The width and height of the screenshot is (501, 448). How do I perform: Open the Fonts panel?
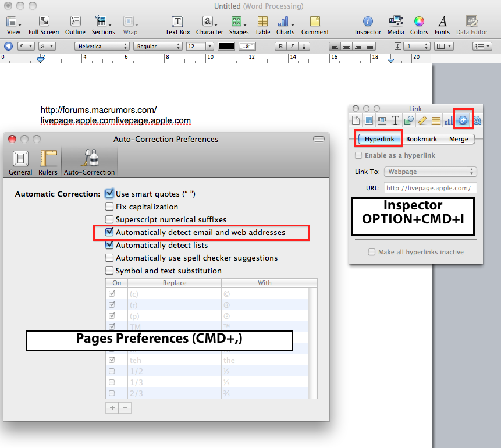point(442,25)
